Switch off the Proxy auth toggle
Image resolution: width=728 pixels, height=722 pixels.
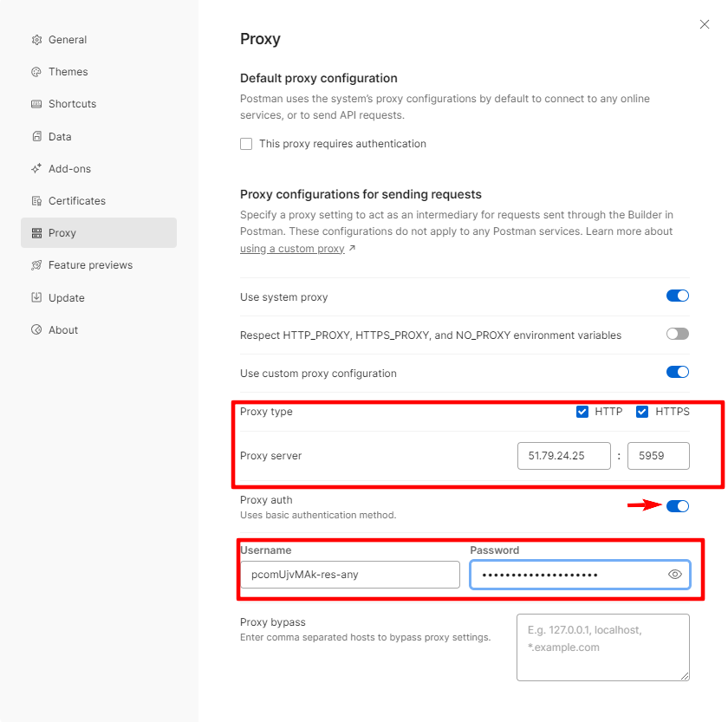[x=677, y=506]
